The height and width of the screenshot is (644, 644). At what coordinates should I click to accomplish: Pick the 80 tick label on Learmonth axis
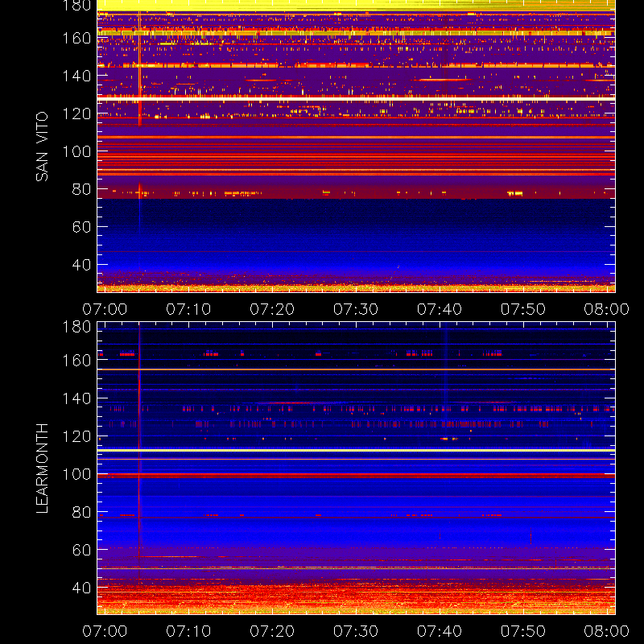click(x=81, y=512)
